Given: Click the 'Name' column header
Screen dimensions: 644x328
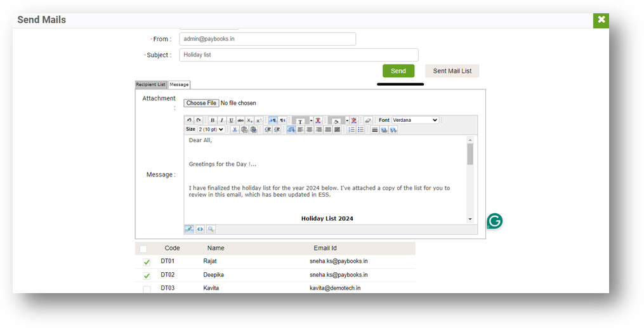Looking at the screenshot, I should [x=216, y=248].
